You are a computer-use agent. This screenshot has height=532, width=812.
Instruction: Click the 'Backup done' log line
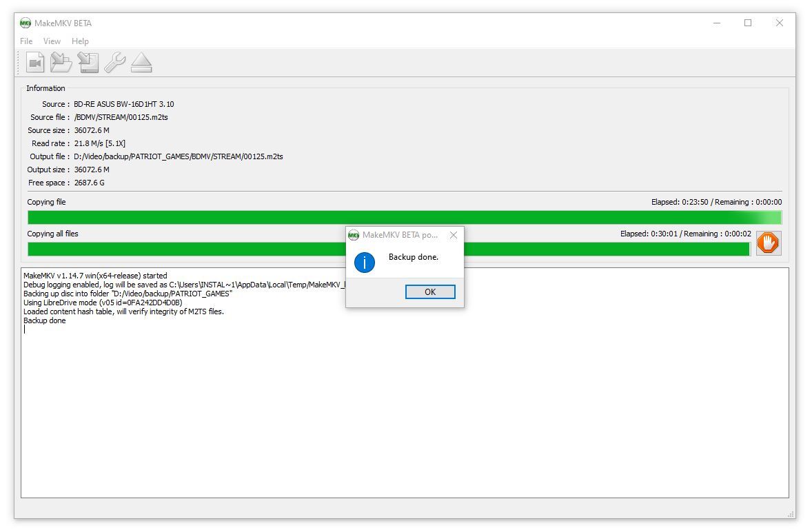click(45, 321)
